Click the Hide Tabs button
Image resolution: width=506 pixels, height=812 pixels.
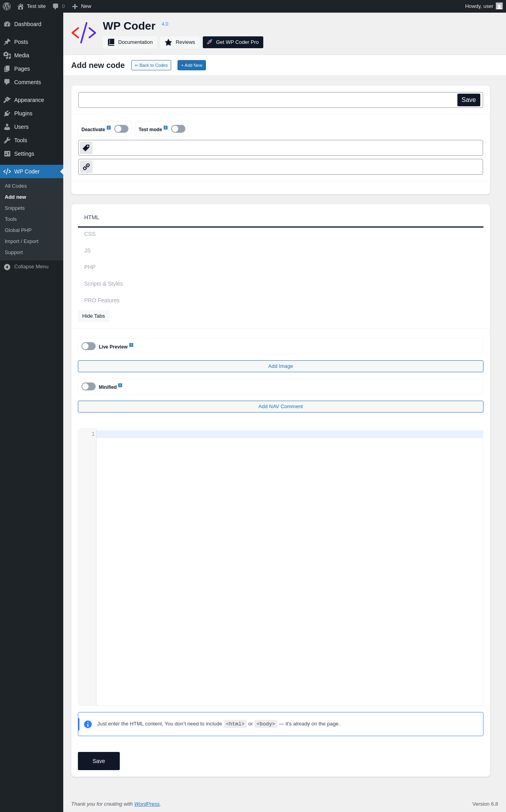(94, 316)
